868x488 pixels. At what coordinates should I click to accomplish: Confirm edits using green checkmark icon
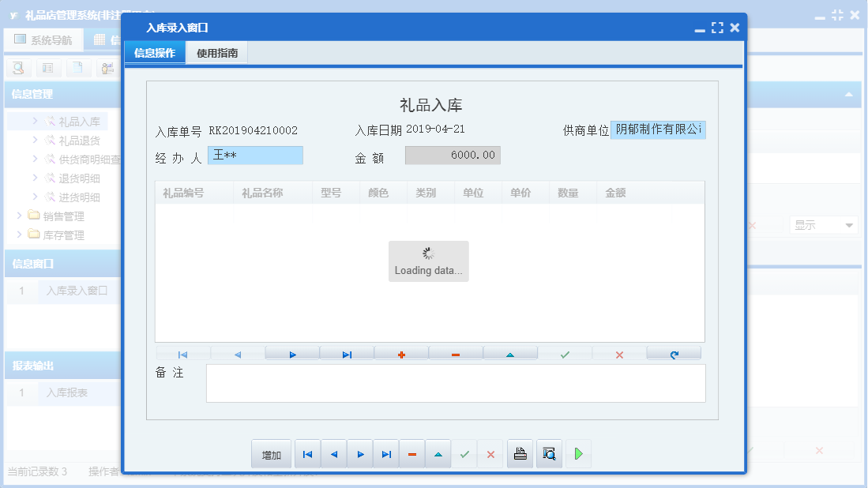click(564, 353)
